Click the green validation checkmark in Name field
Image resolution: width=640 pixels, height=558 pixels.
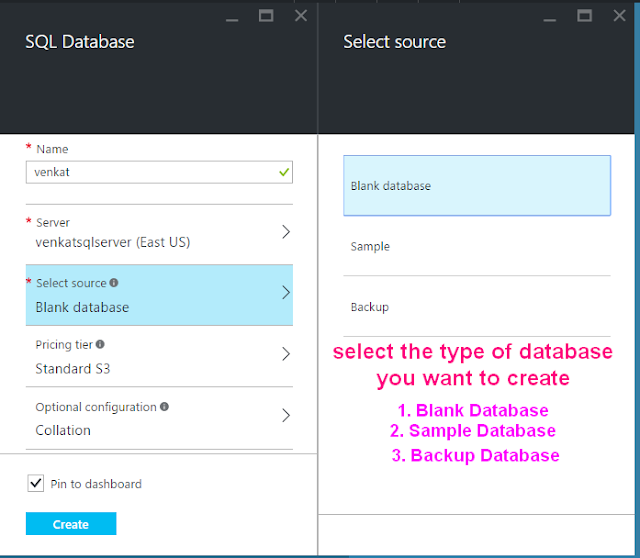click(285, 172)
